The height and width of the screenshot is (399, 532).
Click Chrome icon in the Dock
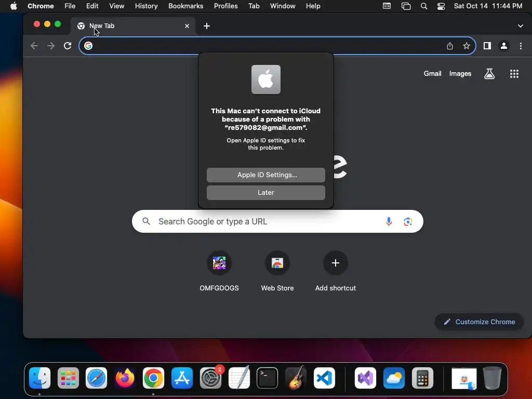click(x=153, y=378)
